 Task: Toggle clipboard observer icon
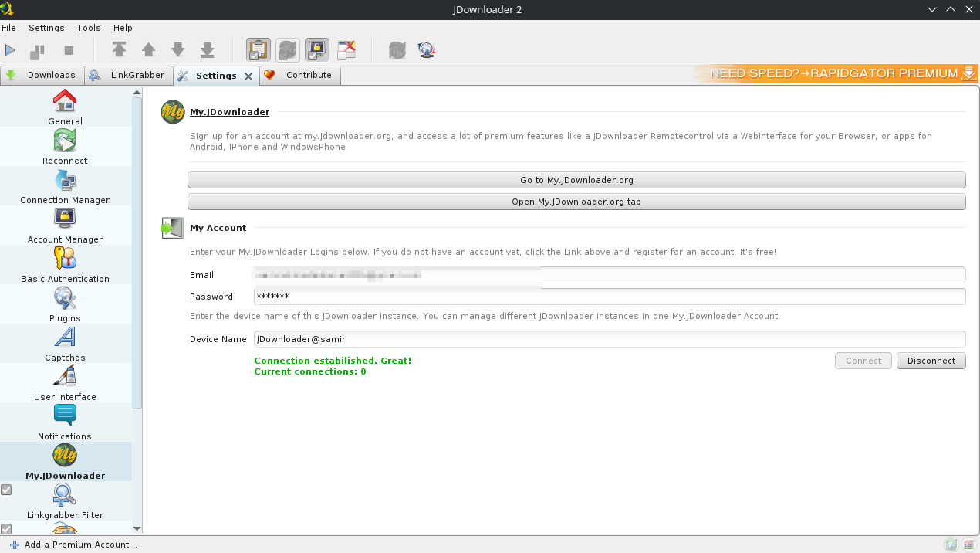[259, 50]
